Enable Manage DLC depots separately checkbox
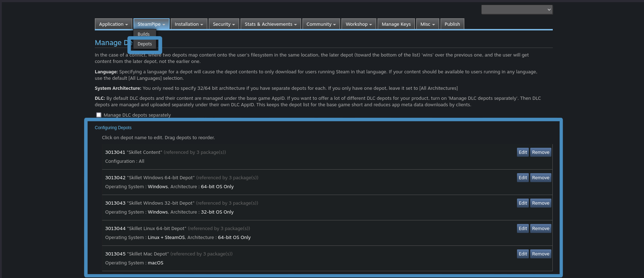 click(99, 115)
